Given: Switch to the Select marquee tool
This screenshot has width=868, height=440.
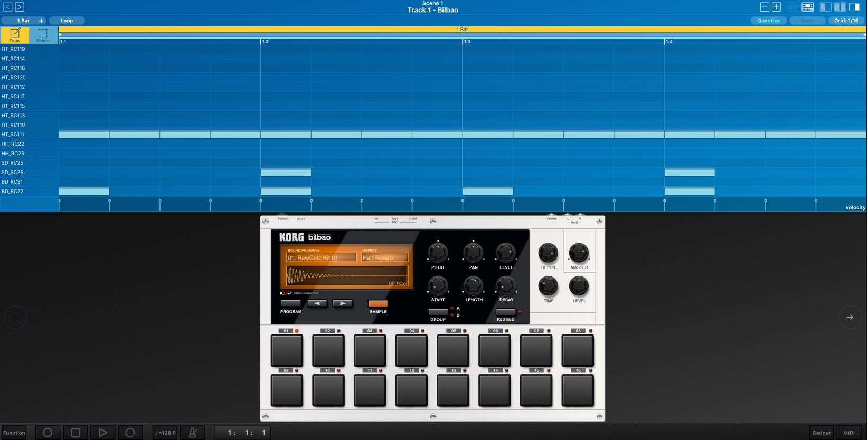Looking at the screenshot, I should point(43,35).
